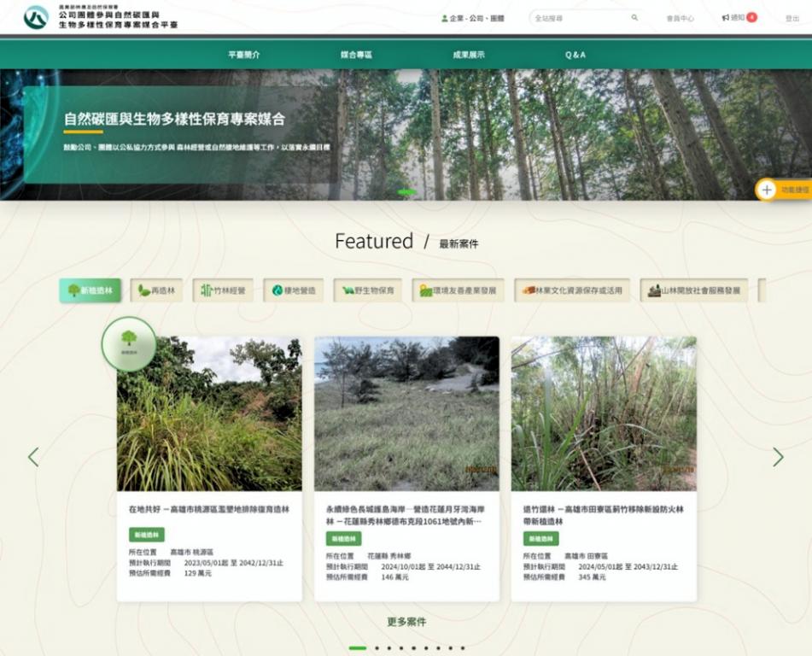Image resolution: width=812 pixels, height=656 pixels.
Task: Open the 會員中心 link
Action: [680, 18]
